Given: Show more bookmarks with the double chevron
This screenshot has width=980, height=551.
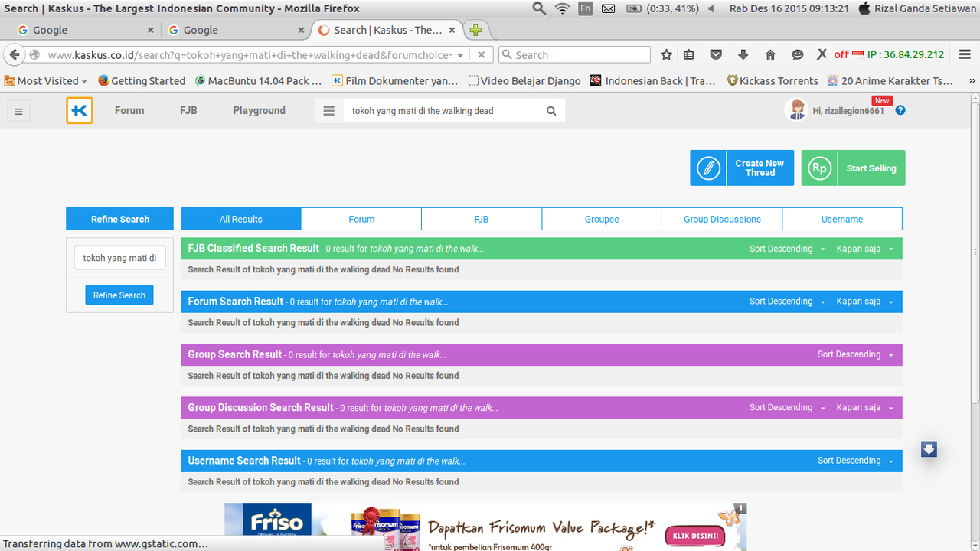Looking at the screenshot, I should [x=972, y=80].
